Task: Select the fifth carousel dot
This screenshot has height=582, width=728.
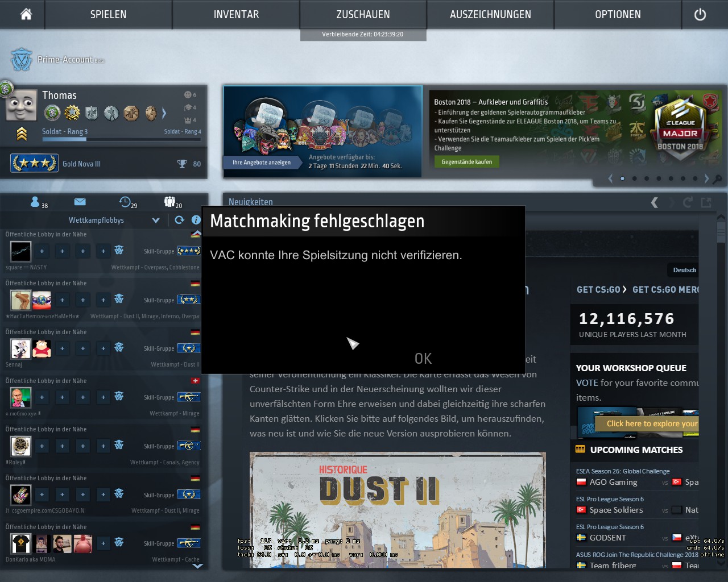Action: click(x=671, y=178)
